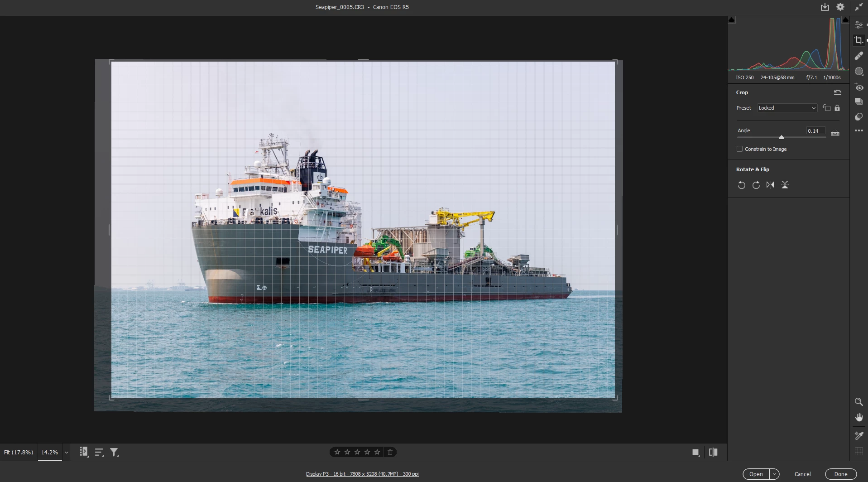Toggle the aspect ratio lock icon
Screen dimensions: 868x482
coord(837,108)
